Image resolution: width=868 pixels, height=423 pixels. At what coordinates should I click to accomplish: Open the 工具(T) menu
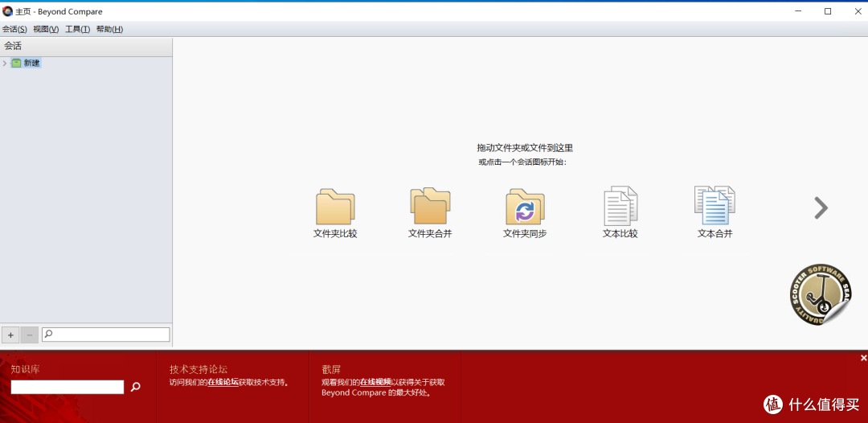pyautogui.click(x=77, y=29)
